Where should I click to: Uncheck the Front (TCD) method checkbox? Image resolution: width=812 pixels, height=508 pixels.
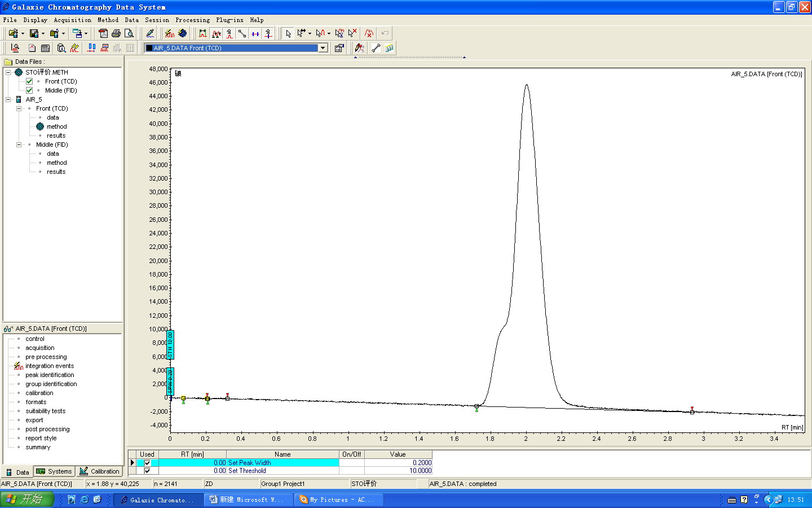pos(29,81)
